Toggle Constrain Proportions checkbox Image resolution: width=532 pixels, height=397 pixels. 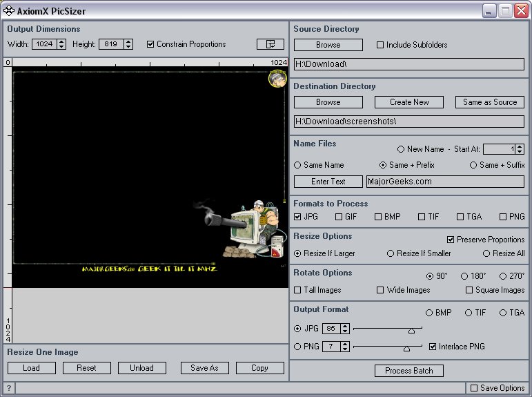pos(150,44)
